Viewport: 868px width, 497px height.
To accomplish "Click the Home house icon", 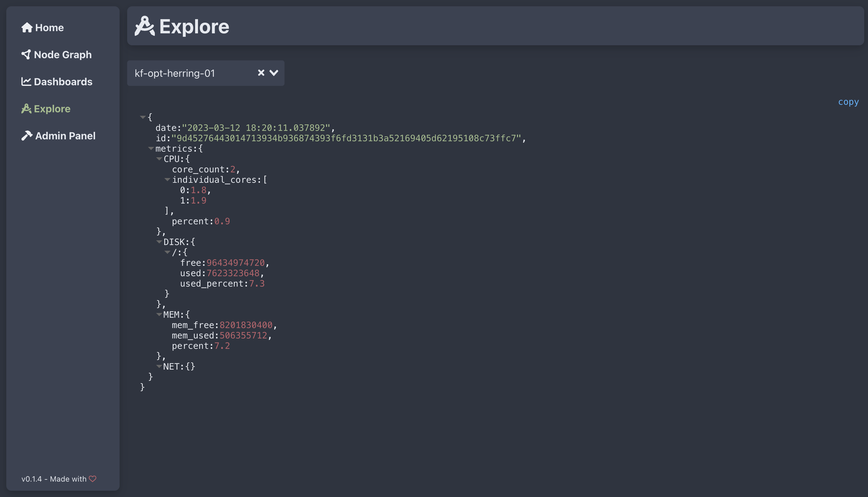I will pos(27,28).
